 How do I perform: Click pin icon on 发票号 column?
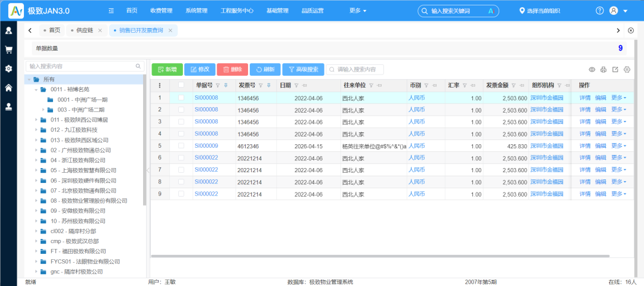pos(268,85)
